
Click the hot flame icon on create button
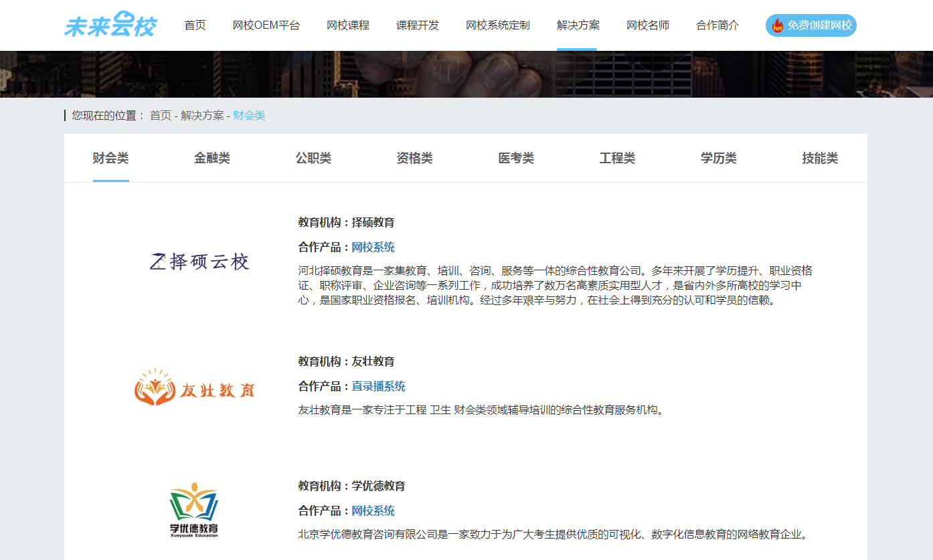[778, 25]
